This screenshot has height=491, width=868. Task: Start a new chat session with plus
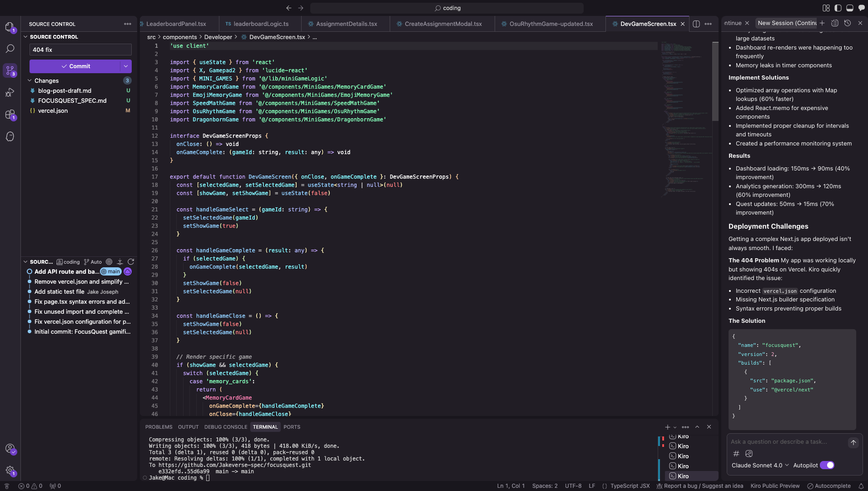(822, 23)
